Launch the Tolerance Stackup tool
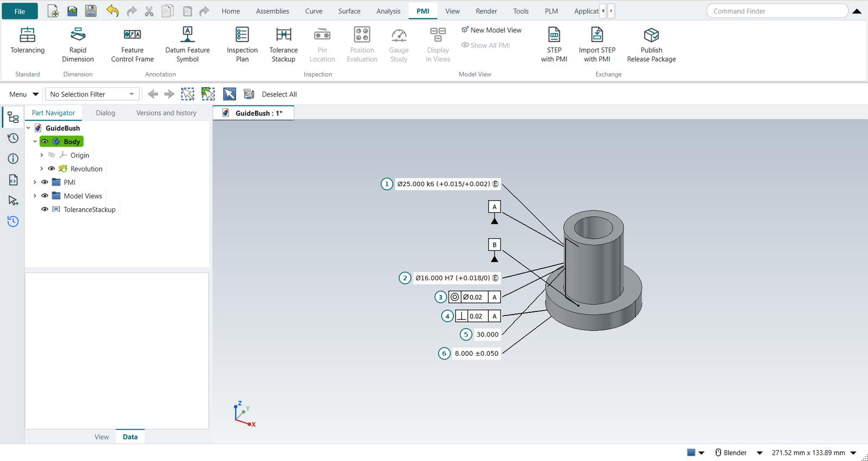868x461 pixels. (283, 44)
